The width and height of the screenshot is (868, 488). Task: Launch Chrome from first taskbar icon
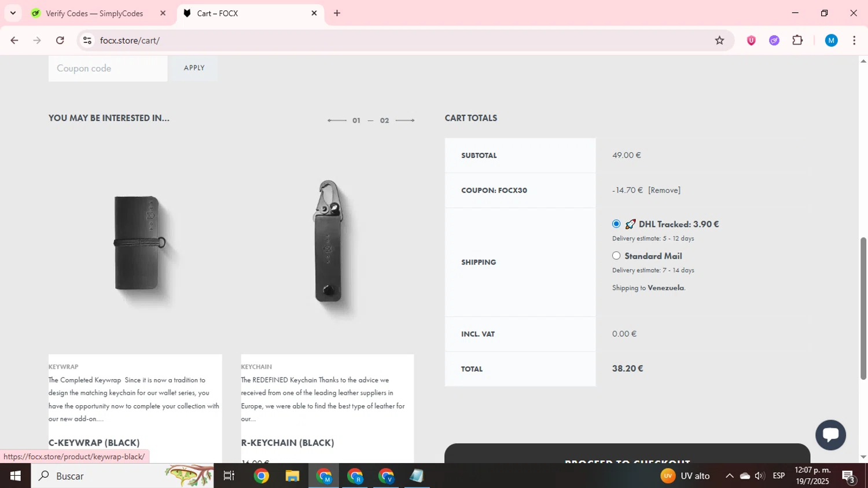[261, 476]
